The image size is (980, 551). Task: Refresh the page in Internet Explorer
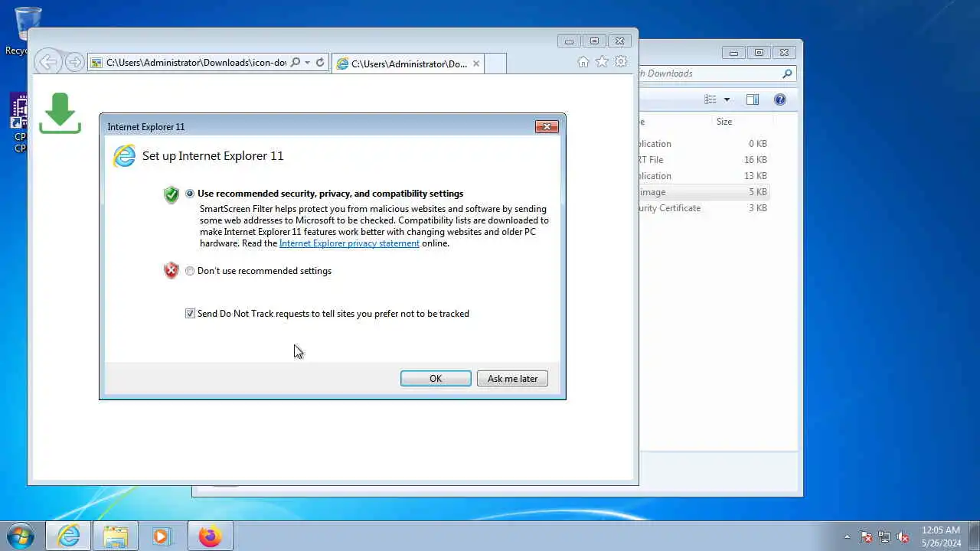(320, 63)
